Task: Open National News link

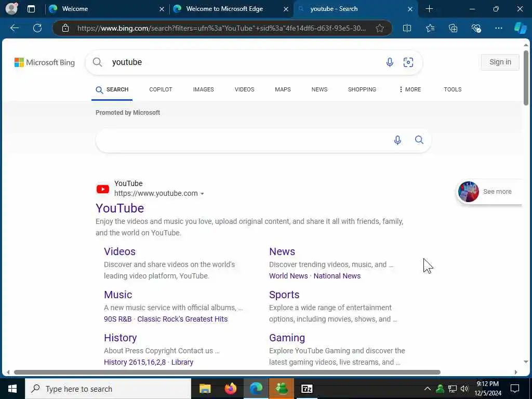Action: (x=337, y=276)
